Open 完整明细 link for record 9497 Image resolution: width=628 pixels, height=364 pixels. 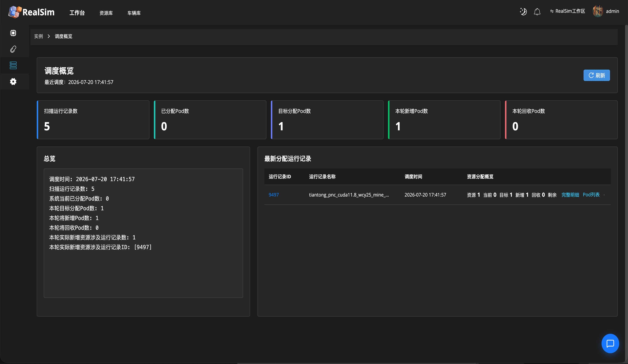[x=570, y=195]
